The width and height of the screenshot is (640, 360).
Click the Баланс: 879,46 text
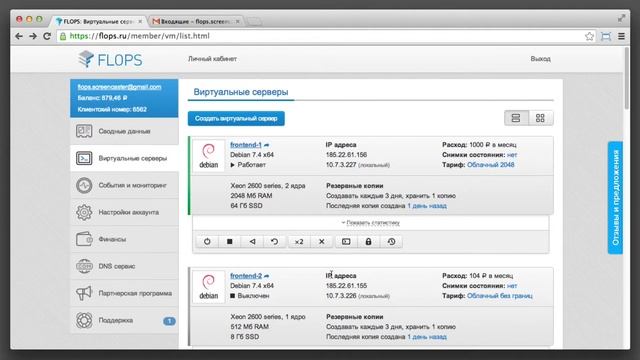tap(102, 98)
